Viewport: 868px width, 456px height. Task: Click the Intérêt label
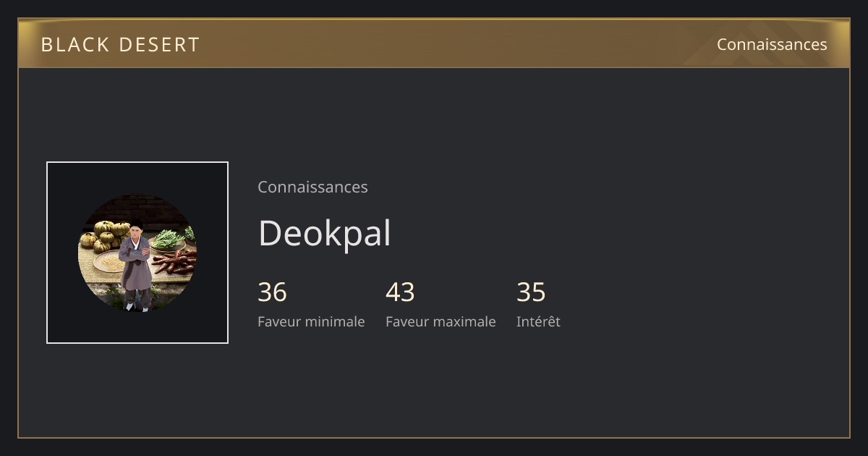click(x=538, y=321)
